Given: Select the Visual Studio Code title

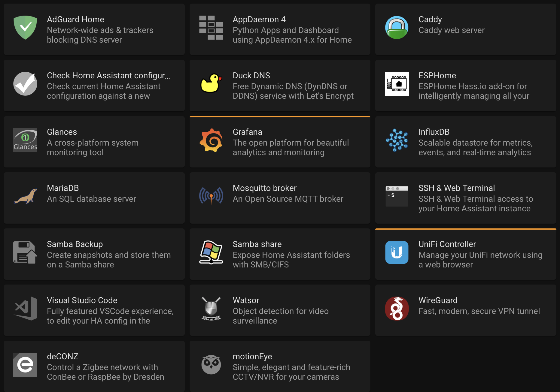Looking at the screenshot, I should [x=82, y=300].
